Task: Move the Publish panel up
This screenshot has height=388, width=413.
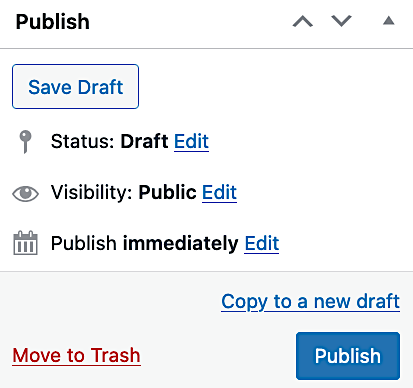Action: point(303,22)
